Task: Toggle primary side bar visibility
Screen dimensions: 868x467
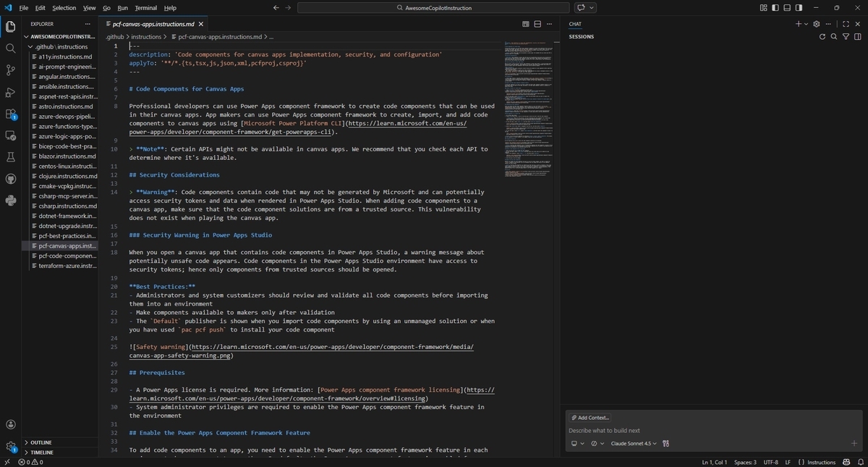Action: pyautogui.click(x=775, y=8)
